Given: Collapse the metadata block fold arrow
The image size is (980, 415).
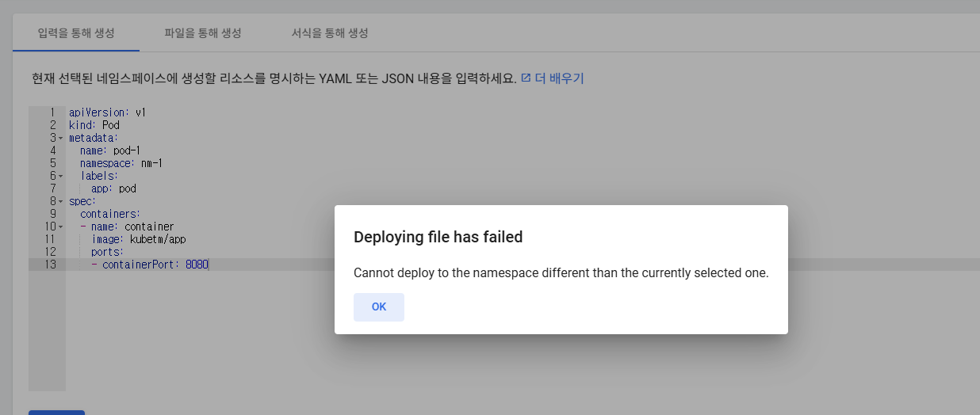Looking at the screenshot, I should click(60, 138).
